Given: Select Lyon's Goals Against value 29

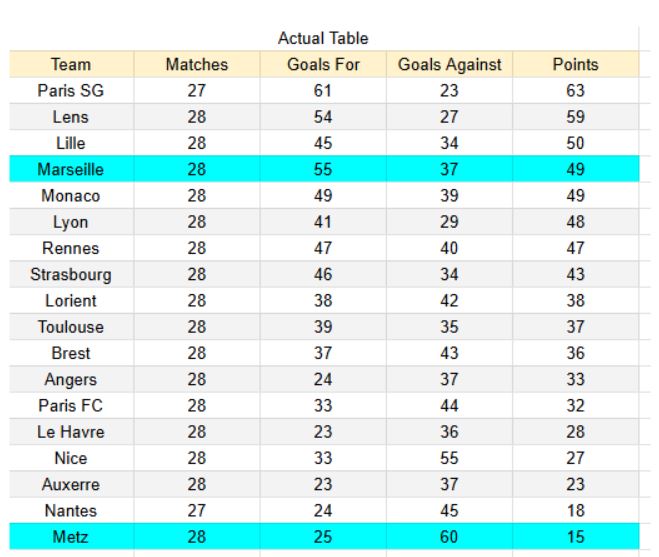Looking at the screenshot, I should (449, 222).
